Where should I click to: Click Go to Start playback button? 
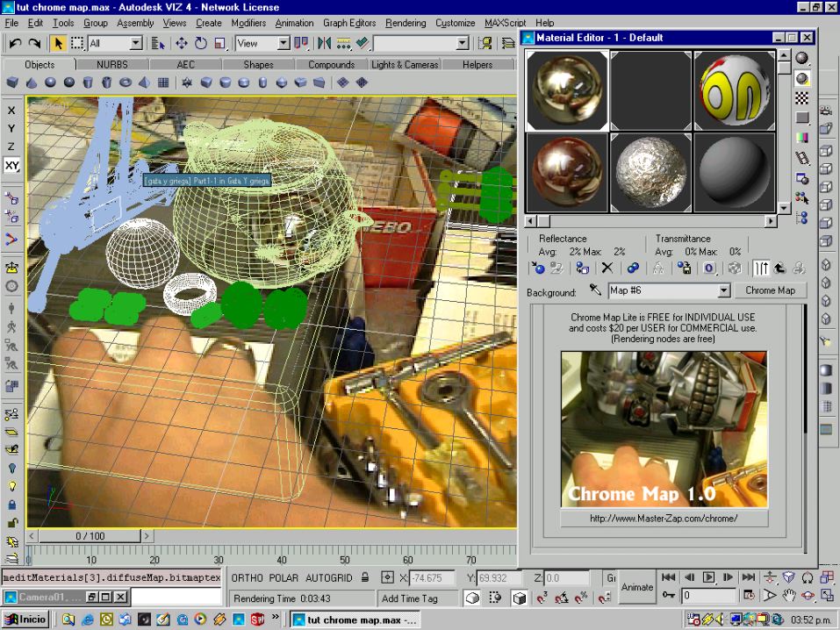[x=668, y=577]
